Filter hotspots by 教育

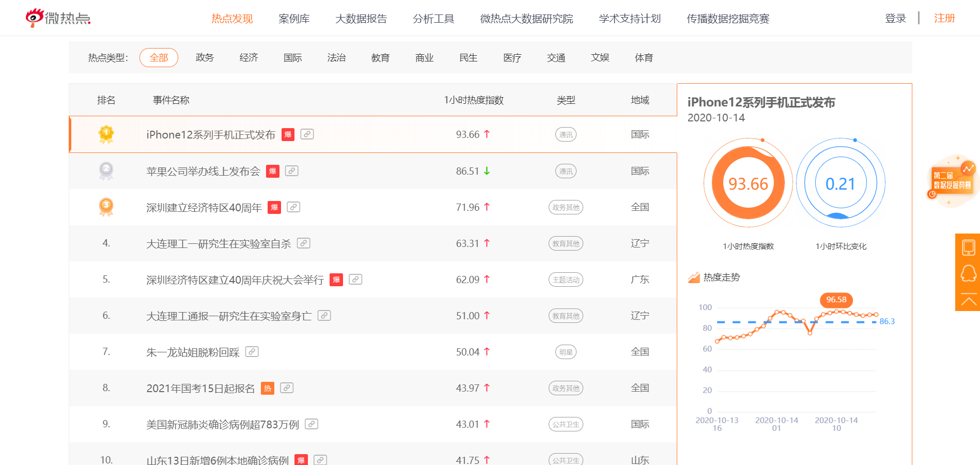[x=380, y=57]
